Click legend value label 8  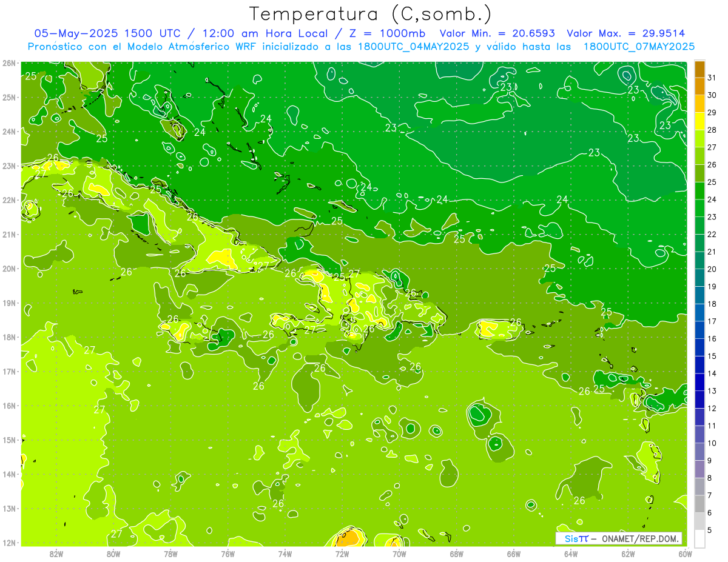pos(710,478)
